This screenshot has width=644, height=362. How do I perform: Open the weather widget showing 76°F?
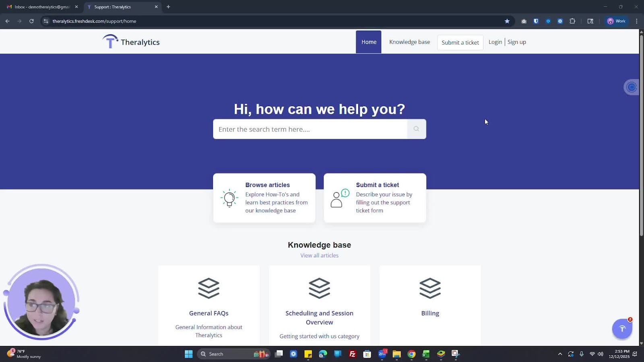point(24,354)
